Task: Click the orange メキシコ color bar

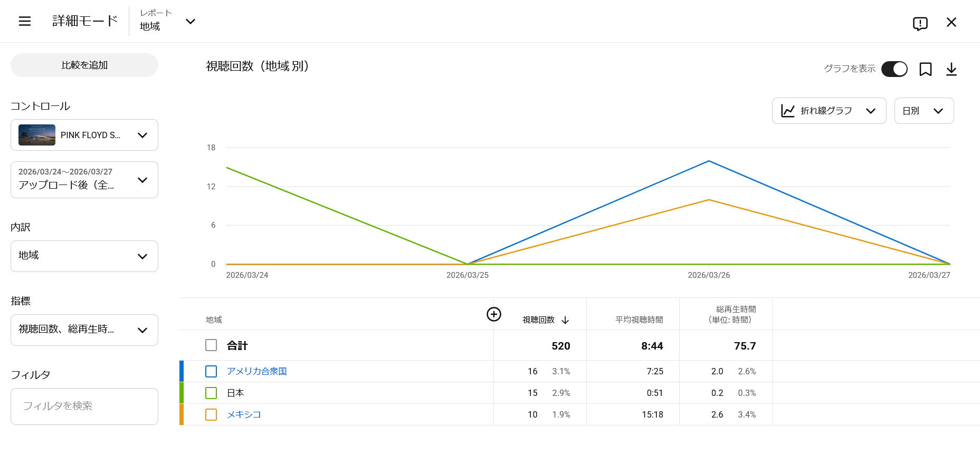Action: [x=182, y=414]
